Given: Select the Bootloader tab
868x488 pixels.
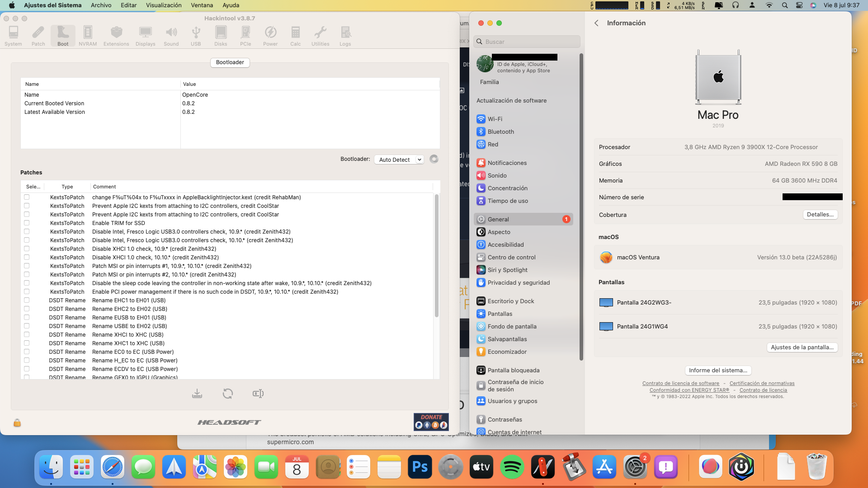Looking at the screenshot, I should [x=230, y=62].
